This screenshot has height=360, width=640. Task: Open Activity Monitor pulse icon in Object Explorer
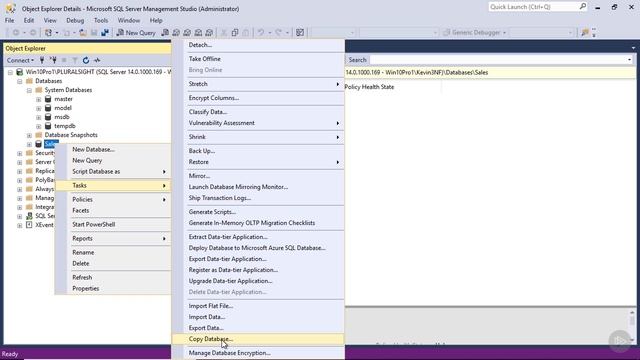point(97,60)
